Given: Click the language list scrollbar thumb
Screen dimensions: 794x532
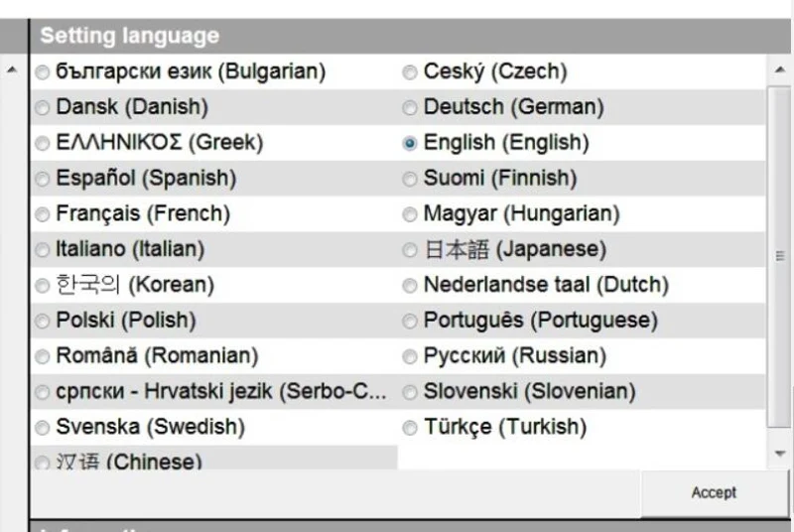Looking at the screenshot, I should (780, 256).
